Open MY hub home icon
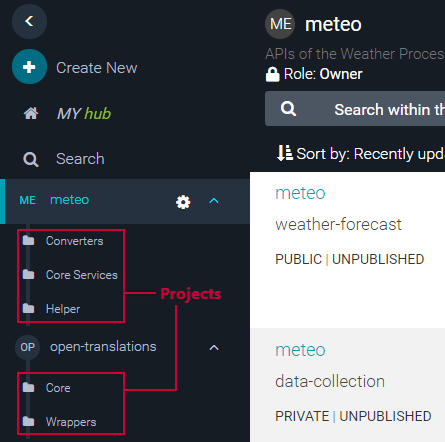Image resolution: width=445 pixels, height=442 pixels. point(31,114)
